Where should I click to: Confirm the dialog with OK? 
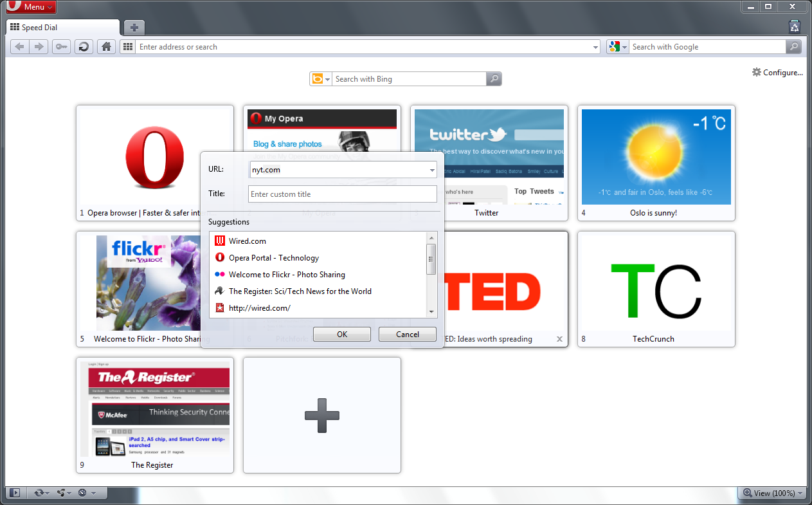pyautogui.click(x=342, y=335)
